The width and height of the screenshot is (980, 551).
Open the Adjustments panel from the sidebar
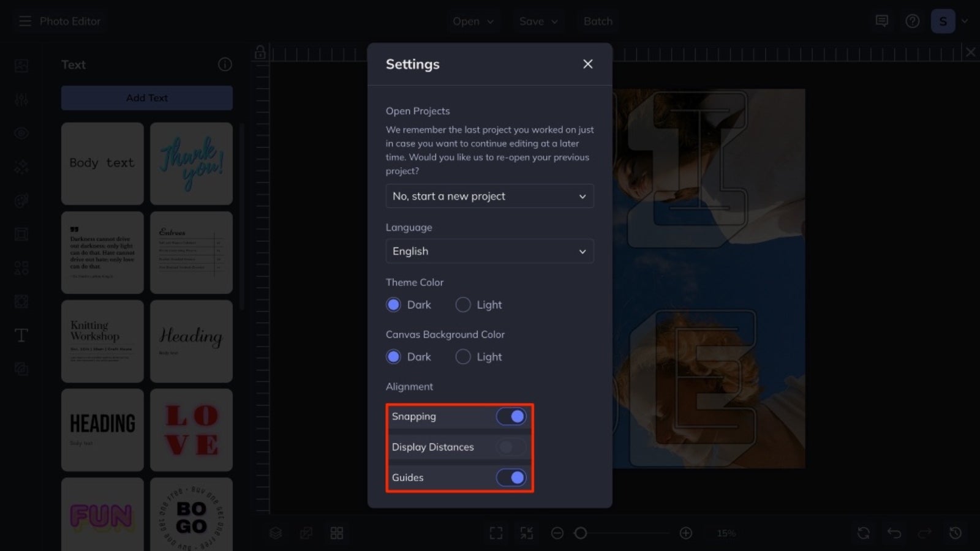tap(21, 99)
